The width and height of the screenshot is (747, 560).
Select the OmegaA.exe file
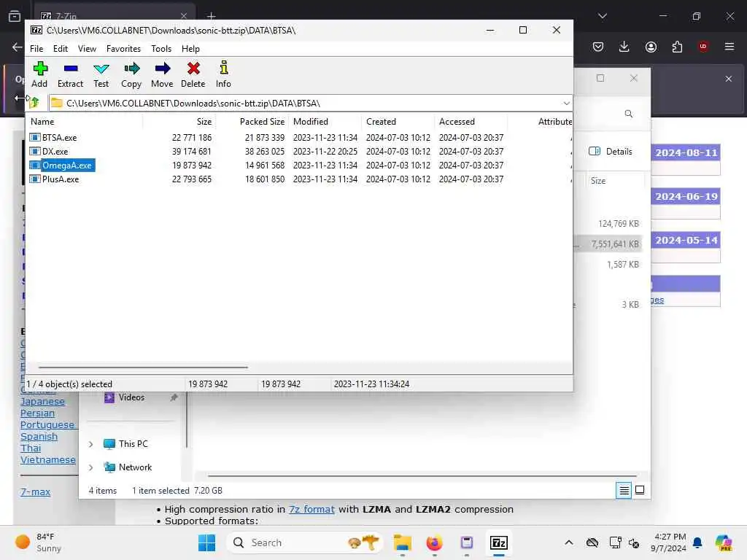click(66, 166)
